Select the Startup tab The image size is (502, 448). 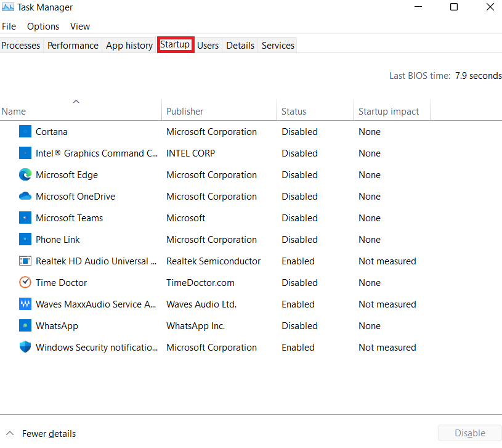pyautogui.click(x=175, y=44)
